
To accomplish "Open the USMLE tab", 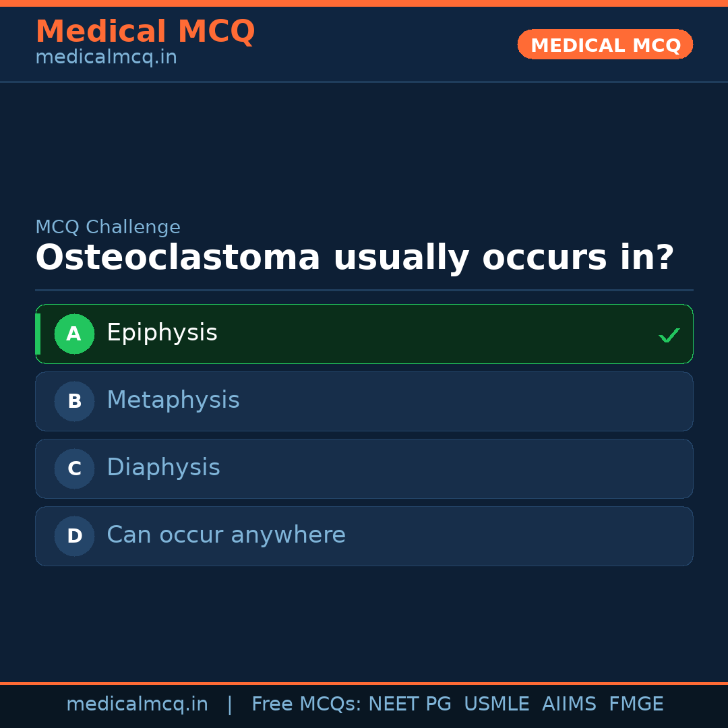I will tap(497, 704).
